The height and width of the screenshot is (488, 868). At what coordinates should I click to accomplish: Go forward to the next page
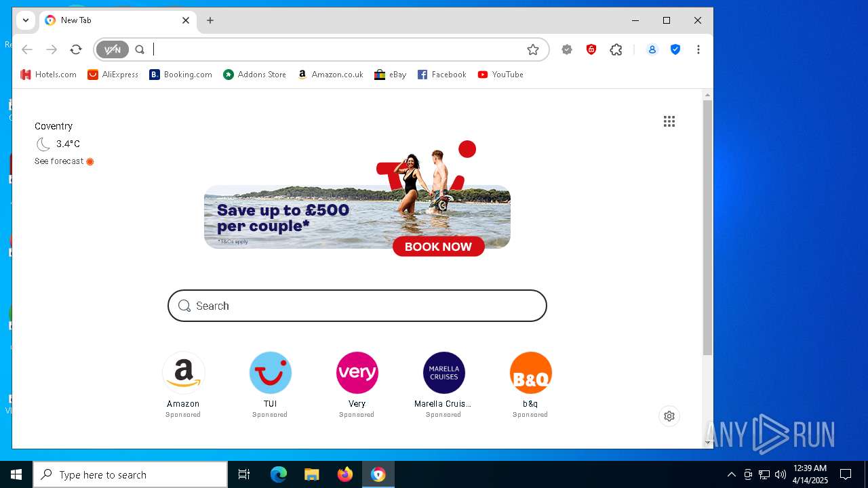[52, 49]
